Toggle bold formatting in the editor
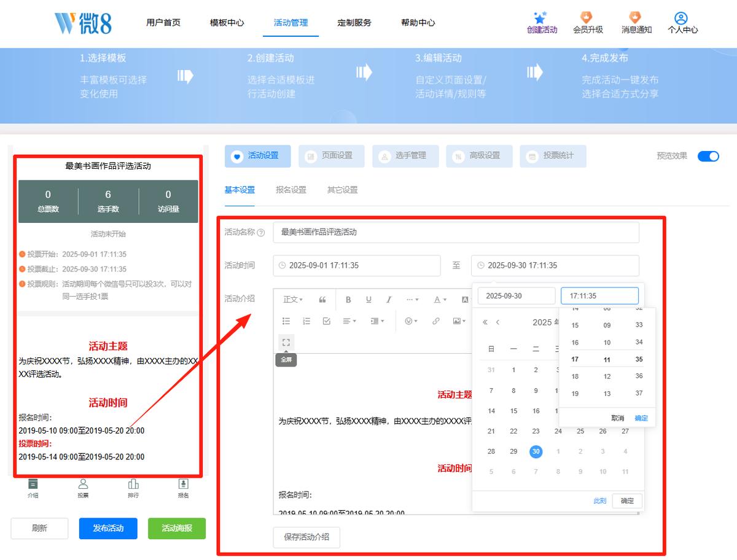Image resolution: width=737 pixels, height=560 pixels. coord(348,300)
